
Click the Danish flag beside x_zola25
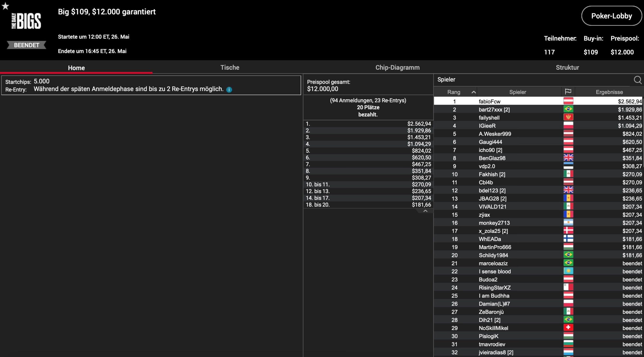pos(568,231)
